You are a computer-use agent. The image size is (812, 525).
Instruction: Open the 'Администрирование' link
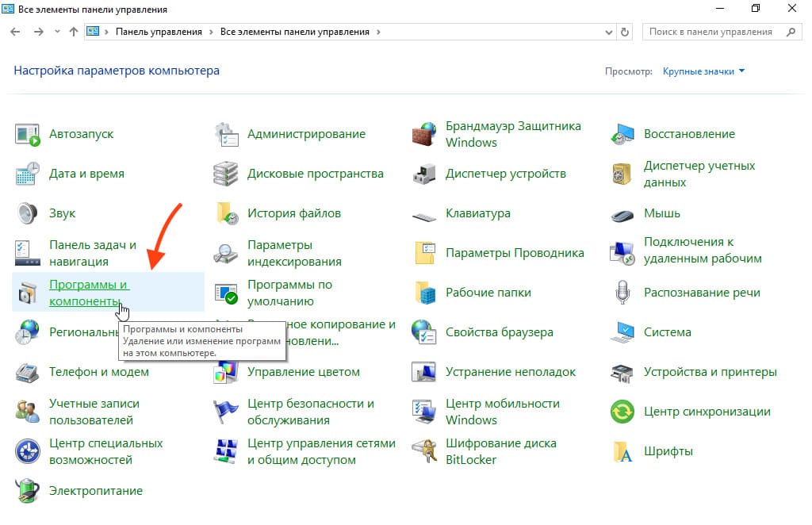click(x=306, y=134)
